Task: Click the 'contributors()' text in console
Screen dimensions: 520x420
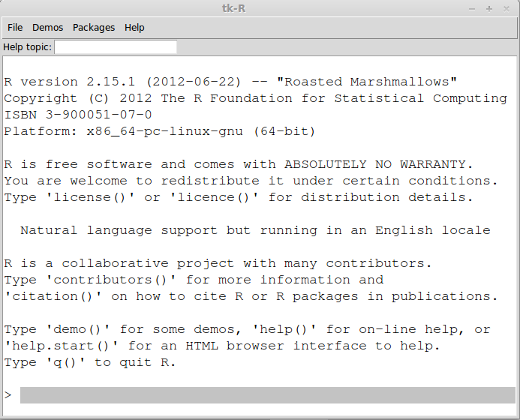Action: click(x=111, y=280)
